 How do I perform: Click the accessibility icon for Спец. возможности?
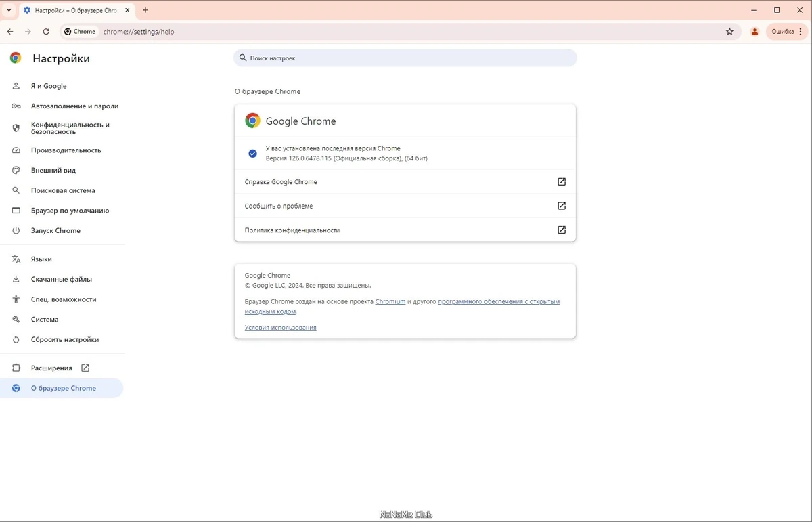point(16,299)
